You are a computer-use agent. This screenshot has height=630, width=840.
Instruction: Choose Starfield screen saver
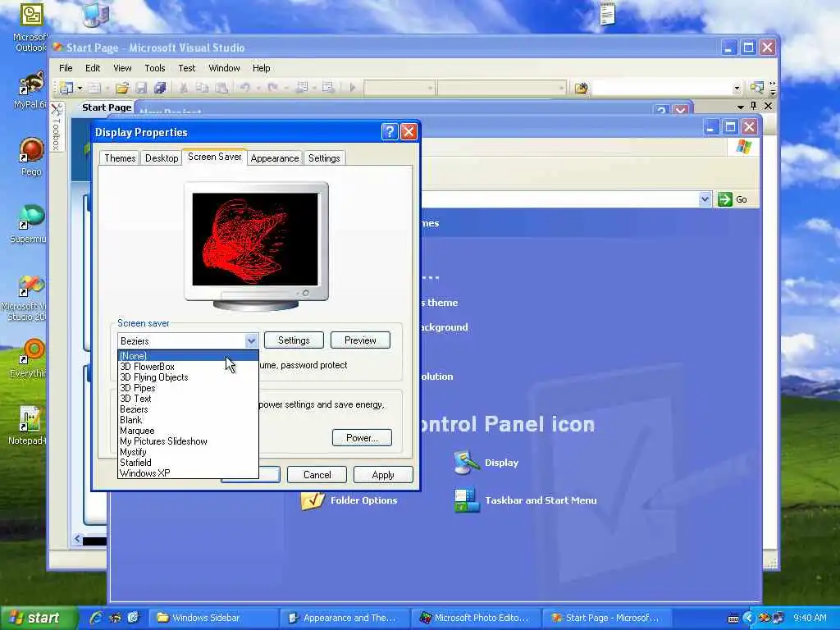pyautogui.click(x=188, y=463)
